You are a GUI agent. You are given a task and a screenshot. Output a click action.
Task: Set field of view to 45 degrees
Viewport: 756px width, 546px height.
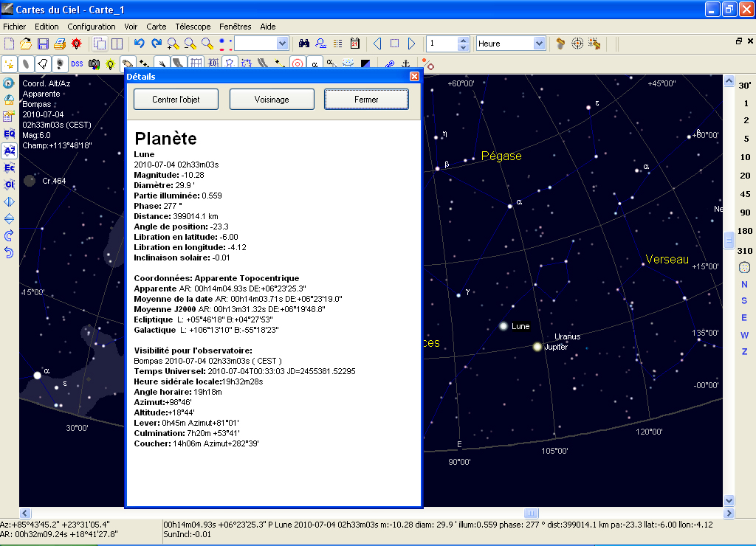tap(745, 194)
